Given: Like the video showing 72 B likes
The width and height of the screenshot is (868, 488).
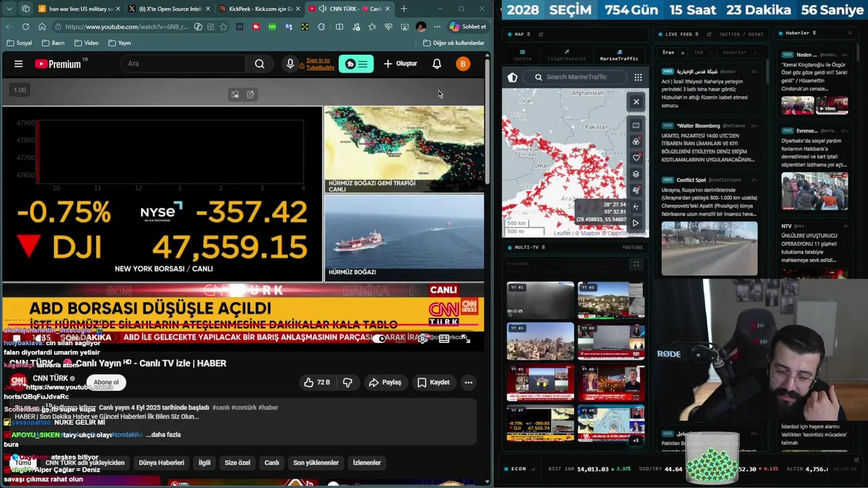Looking at the screenshot, I should click(x=317, y=382).
